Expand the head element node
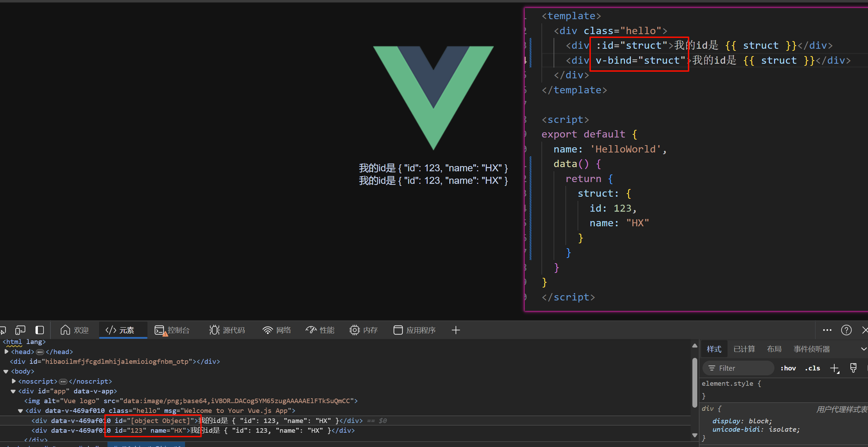Image resolution: width=868 pixels, height=447 pixels. click(6, 352)
